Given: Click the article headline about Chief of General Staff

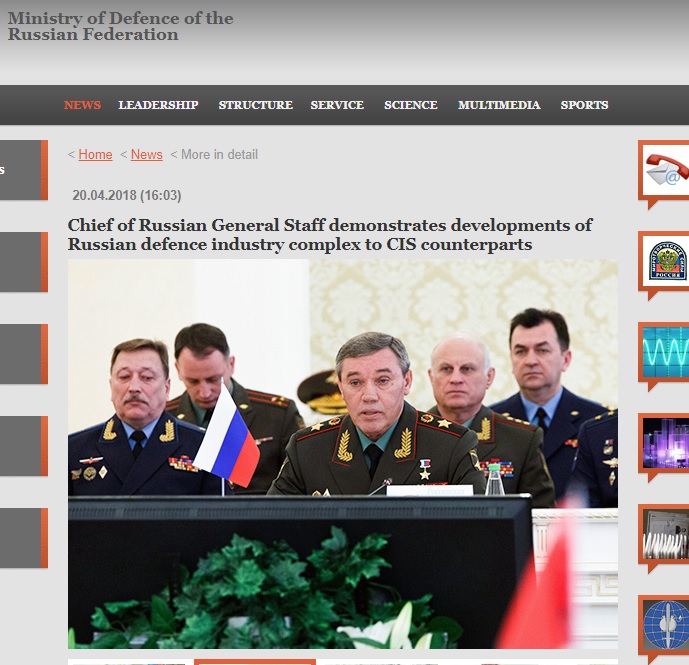Looking at the screenshot, I should click(x=330, y=235).
